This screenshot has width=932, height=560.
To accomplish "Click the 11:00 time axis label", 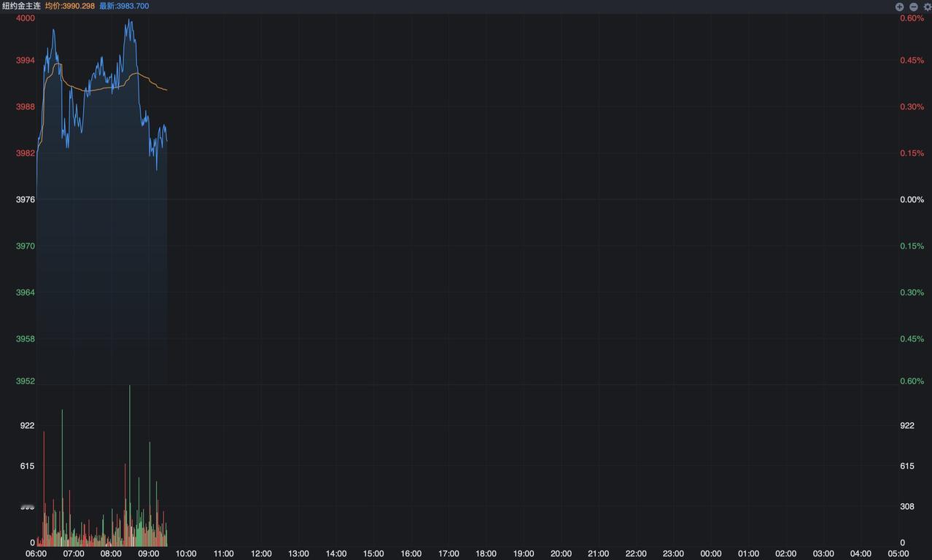I will (x=223, y=554).
